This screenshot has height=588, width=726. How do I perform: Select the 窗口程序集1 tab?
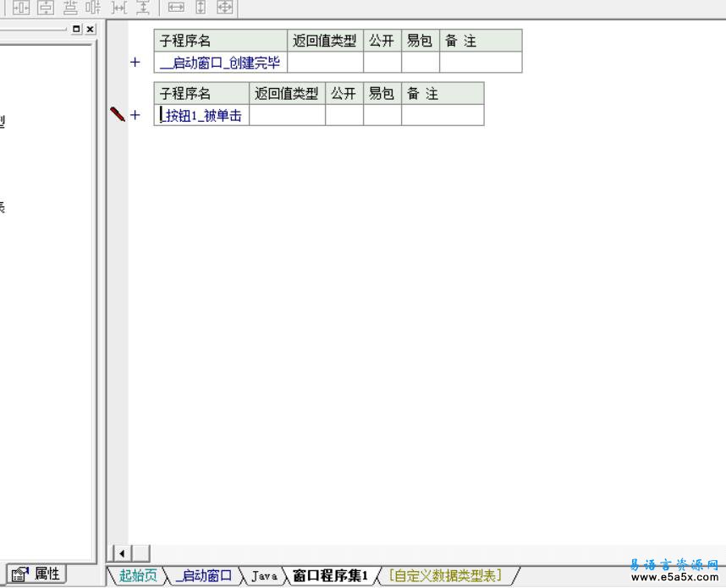pyautogui.click(x=331, y=575)
